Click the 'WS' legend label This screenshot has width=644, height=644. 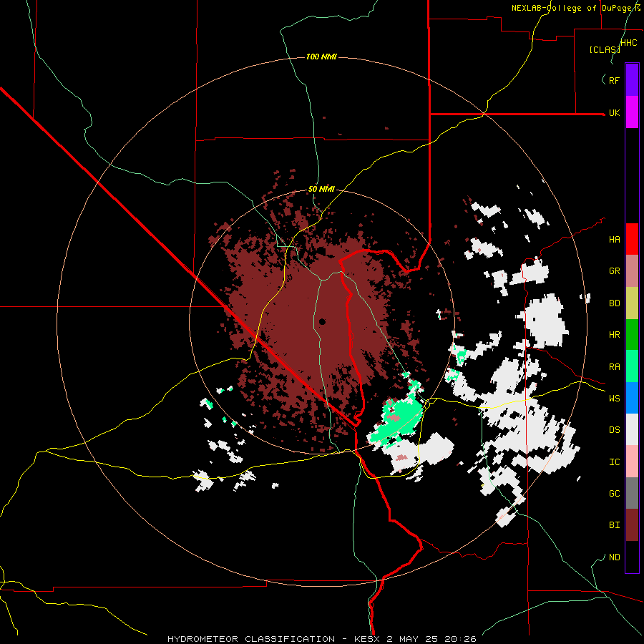[614, 399]
